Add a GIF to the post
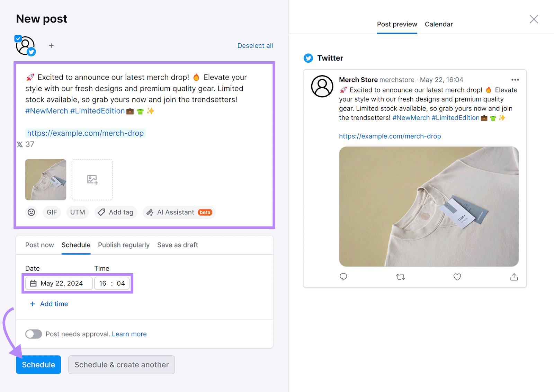The width and height of the screenshot is (554, 392). [x=51, y=212]
